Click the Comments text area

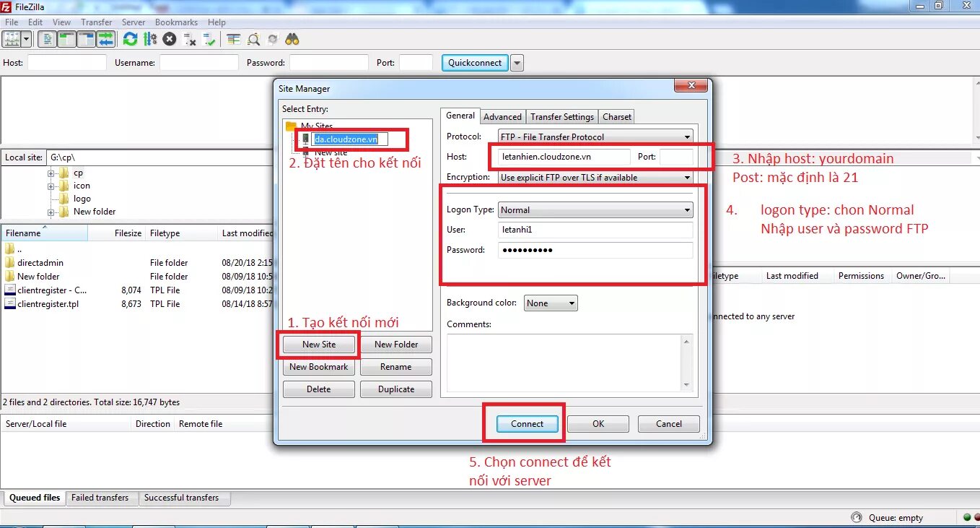(564, 363)
